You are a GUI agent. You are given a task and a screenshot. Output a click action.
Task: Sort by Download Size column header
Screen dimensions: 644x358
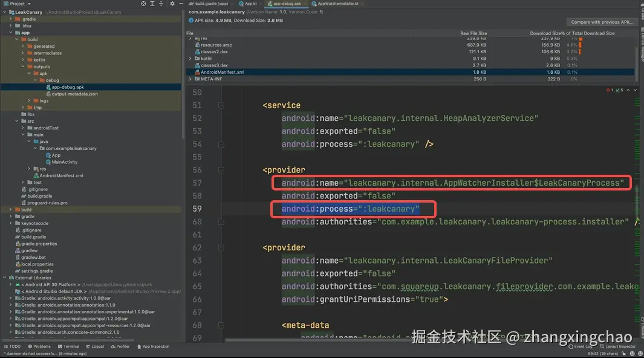544,33
